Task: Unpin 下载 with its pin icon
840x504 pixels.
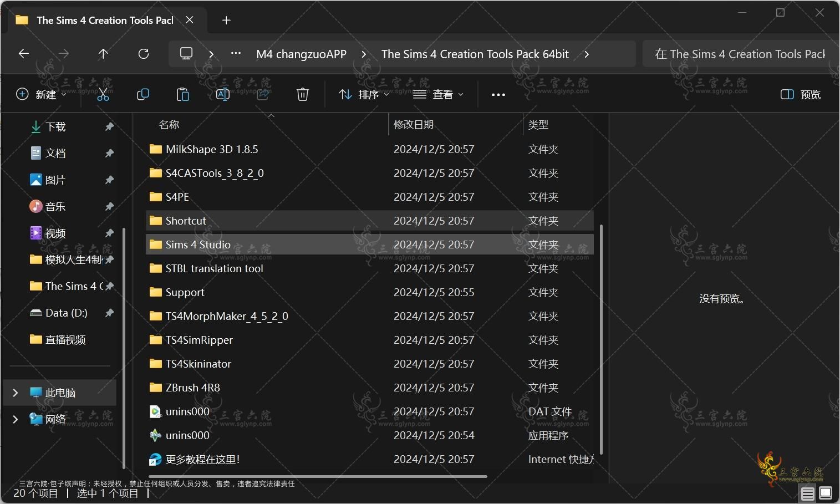Action: coord(109,127)
